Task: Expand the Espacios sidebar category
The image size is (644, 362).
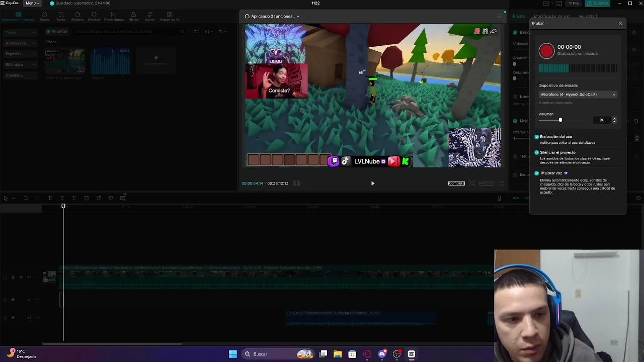Action: [20, 54]
